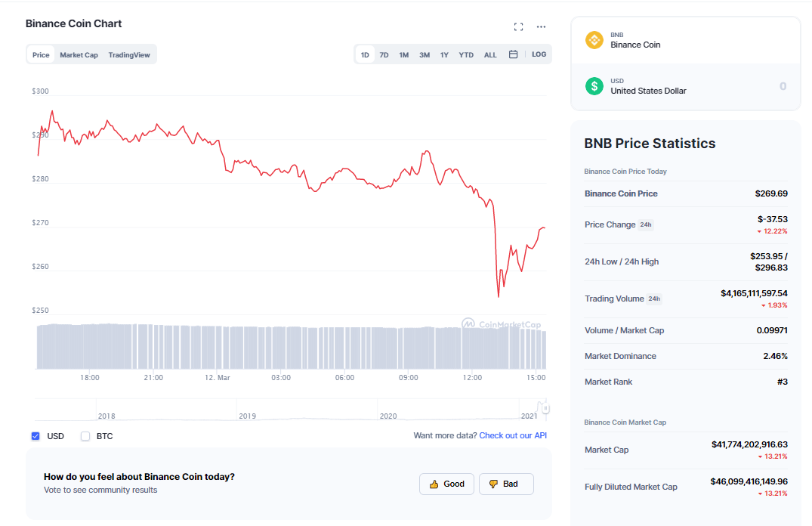Open the 24h dropdown beside Trading Volume
812x526 pixels.
654,299
